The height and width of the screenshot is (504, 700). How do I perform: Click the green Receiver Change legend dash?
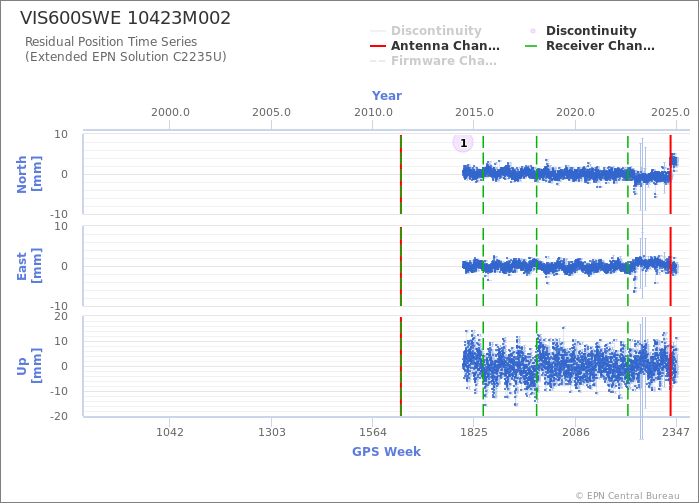[533, 46]
